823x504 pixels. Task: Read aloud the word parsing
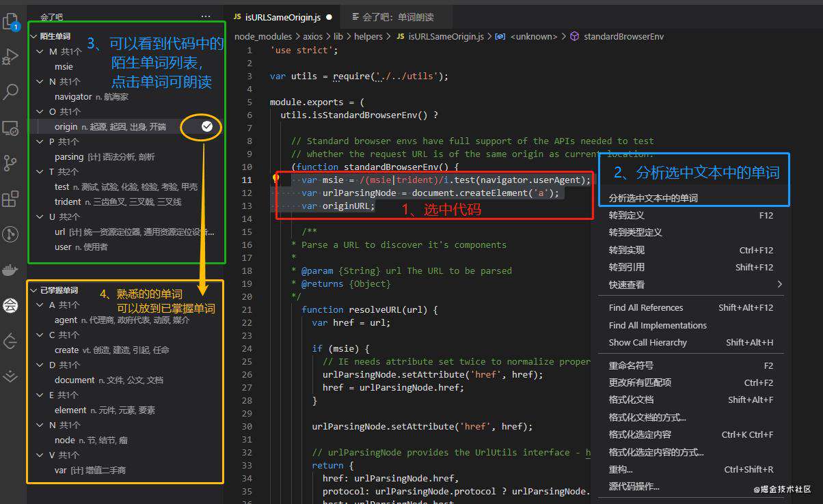point(69,157)
